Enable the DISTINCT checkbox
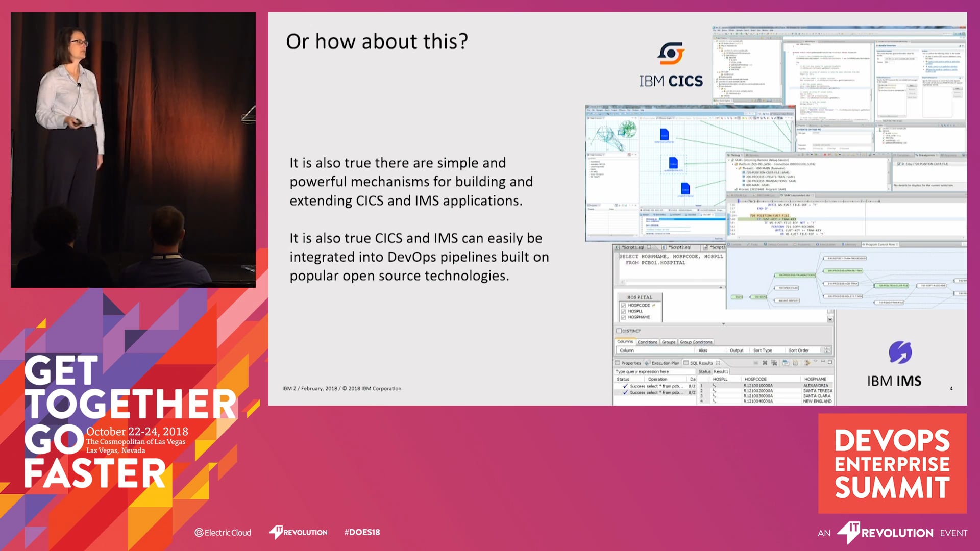The width and height of the screenshot is (980, 551). 619,331
